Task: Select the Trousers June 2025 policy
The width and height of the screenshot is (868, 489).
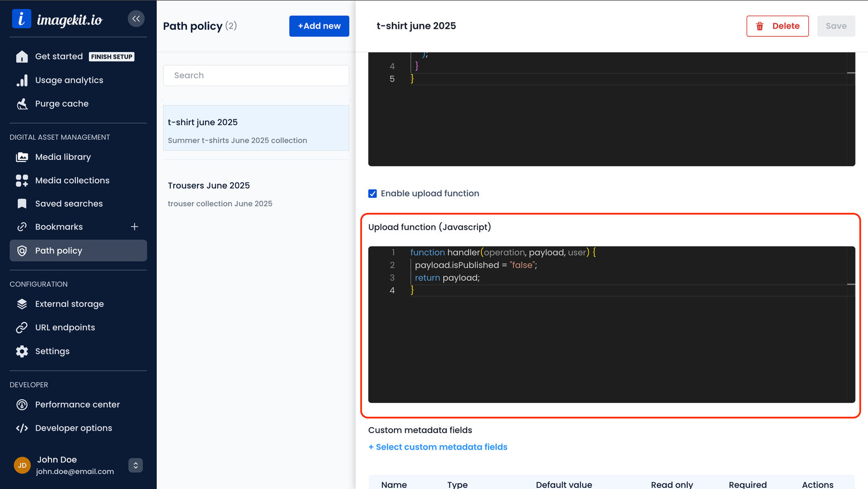Action: 256,194
